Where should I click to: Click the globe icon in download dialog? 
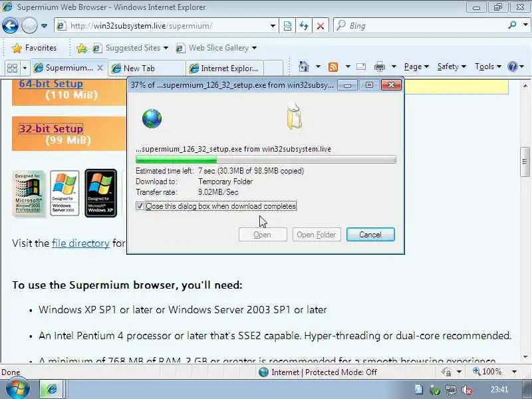click(152, 118)
